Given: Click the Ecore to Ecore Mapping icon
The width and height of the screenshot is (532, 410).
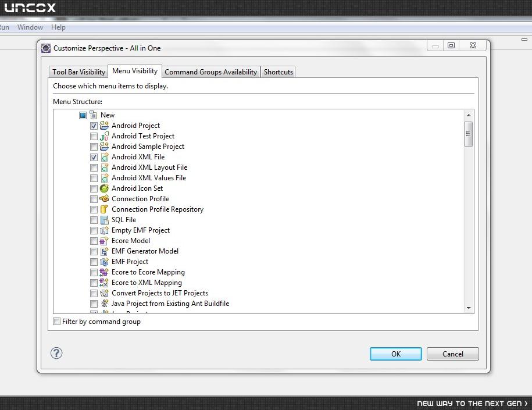Looking at the screenshot, I should pyautogui.click(x=104, y=272).
